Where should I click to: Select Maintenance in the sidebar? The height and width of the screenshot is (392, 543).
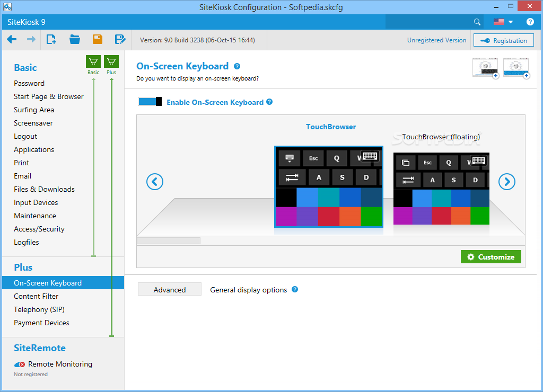point(35,216)
